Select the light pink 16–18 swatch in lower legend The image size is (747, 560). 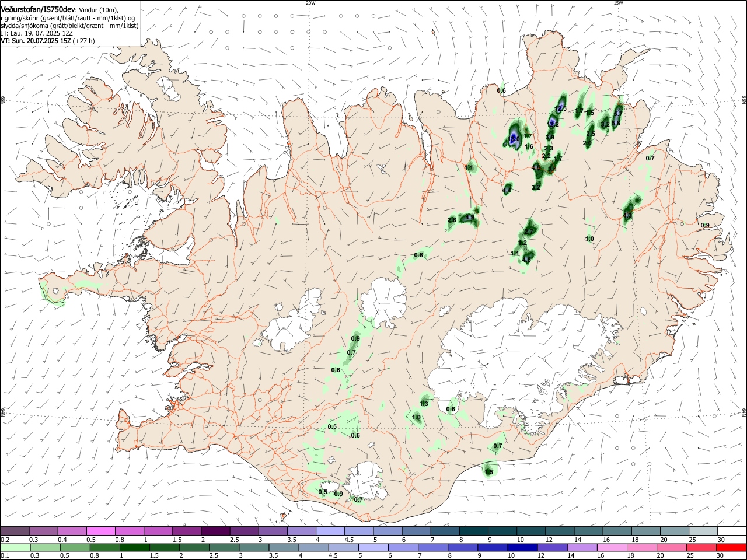(x=612, y=548)
